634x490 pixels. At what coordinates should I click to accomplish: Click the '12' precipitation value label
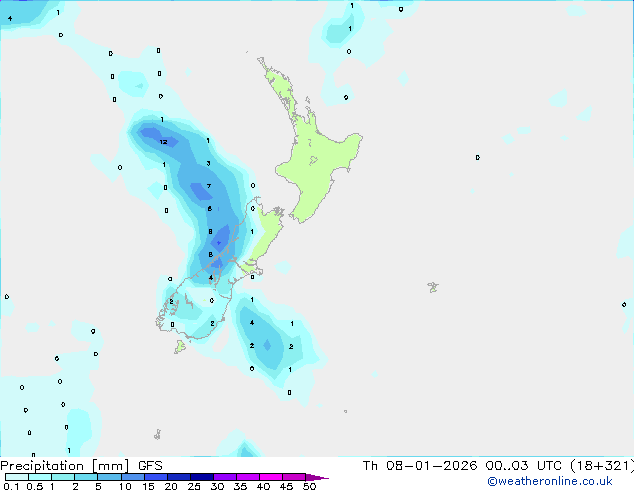(x=163, y=142)
